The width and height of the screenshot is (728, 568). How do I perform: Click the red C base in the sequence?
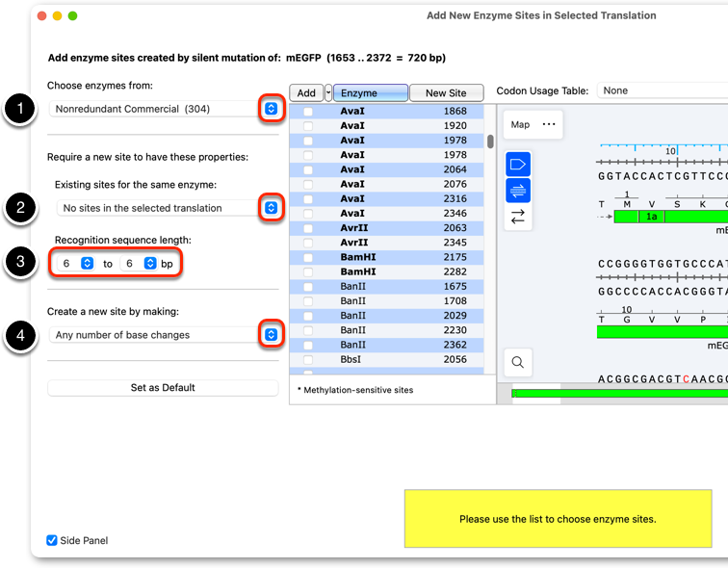686,379
